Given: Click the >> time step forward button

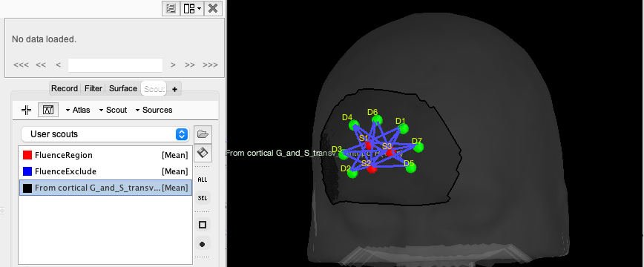Looking at the screenshot, I should [190, 65].
